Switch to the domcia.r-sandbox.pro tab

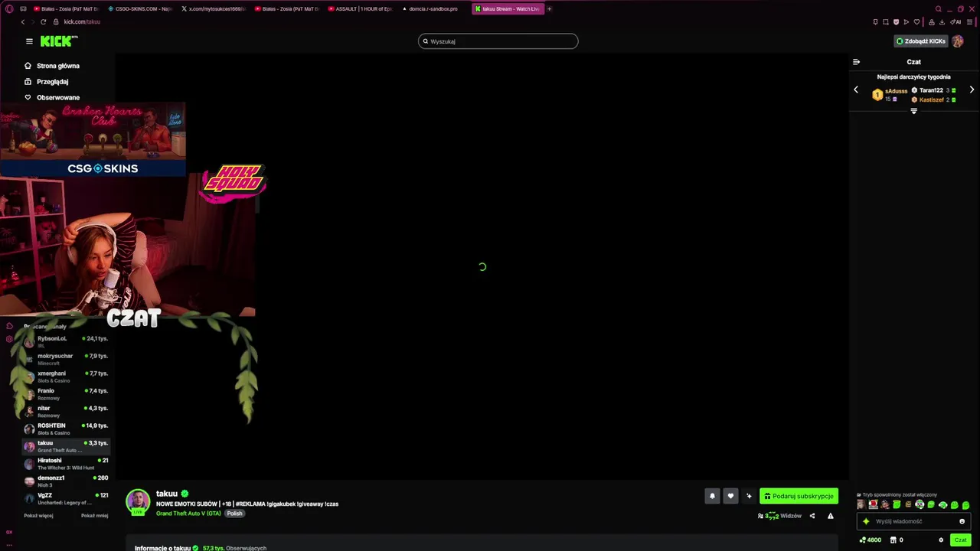pos(433,9)
